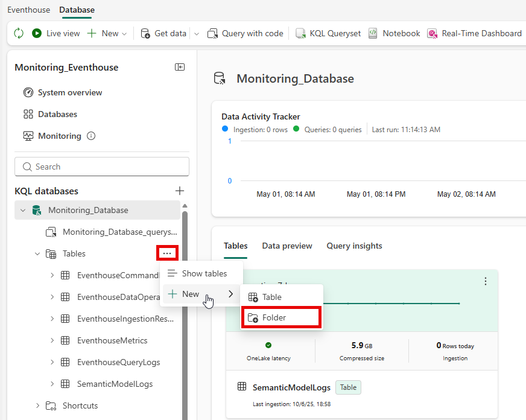Image resolution: width=526 pixels, height=420 pixels.
Task: Click the OneLake latency green check icon
Action: [268, 345]
